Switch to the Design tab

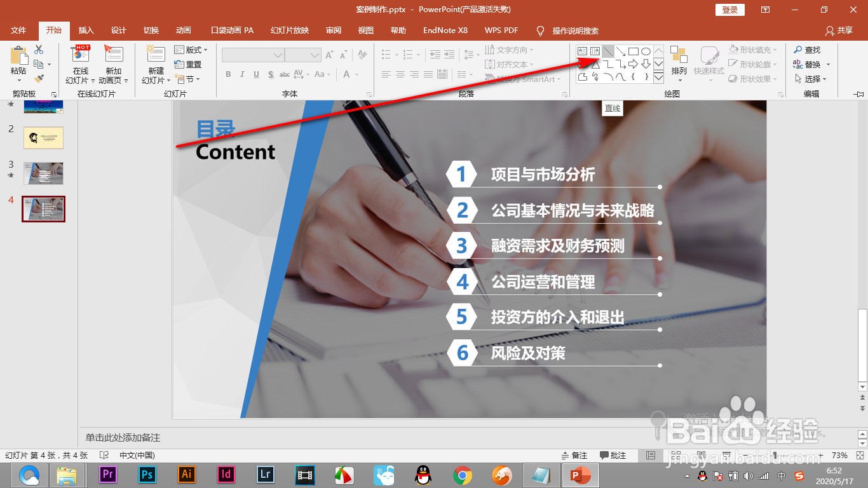click(x=119, y=30)
